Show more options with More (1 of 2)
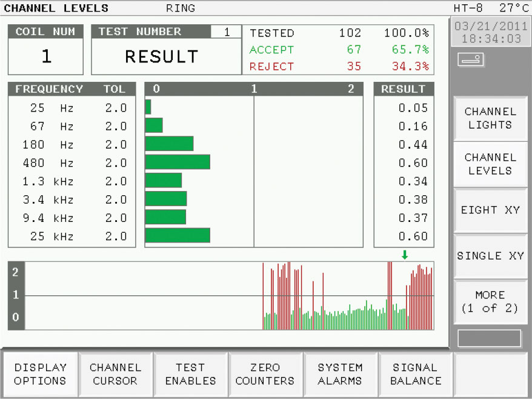This screenshot has width=532, height=399. tap(490, 301)
